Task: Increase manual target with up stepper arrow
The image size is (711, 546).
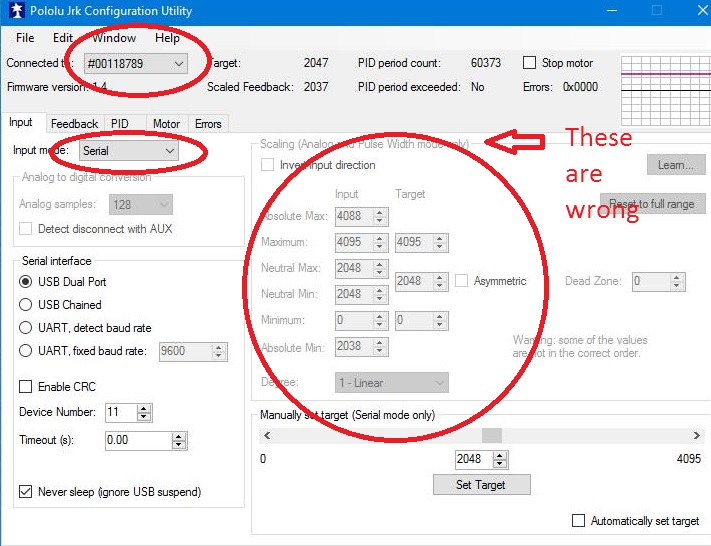Action: click(x=500, y=455)
